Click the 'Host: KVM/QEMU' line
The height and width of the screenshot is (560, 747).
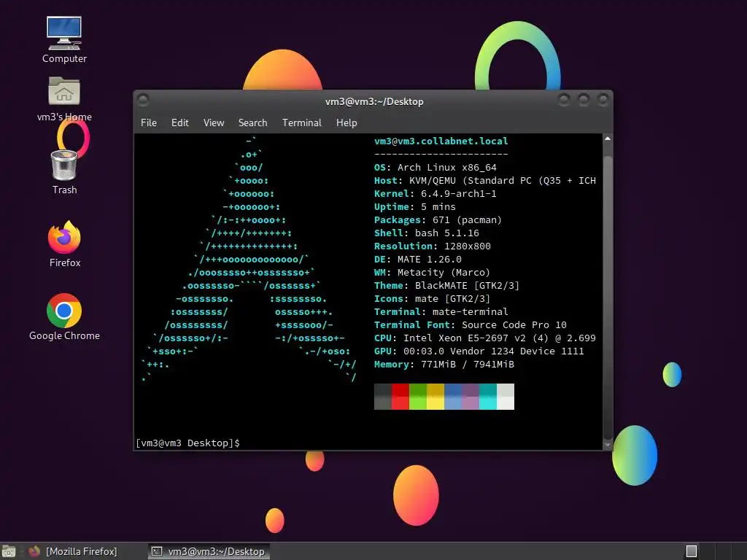[485, 181]
